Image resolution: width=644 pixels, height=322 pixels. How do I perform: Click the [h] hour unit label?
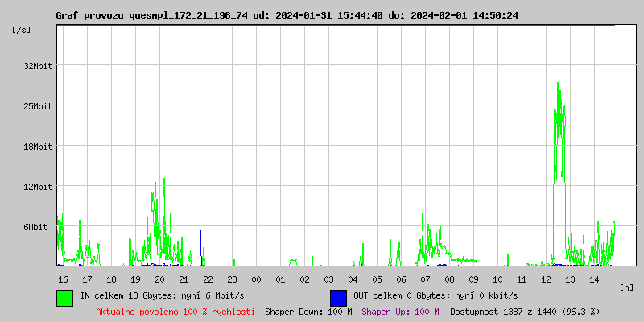click(x=627, y=287)
